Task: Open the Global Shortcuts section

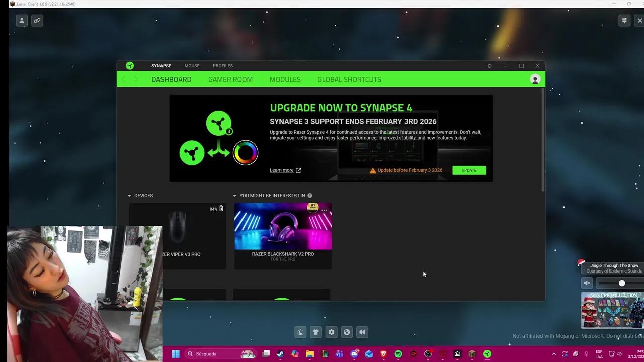Action: pyautogui.click(x=349, y=79)
